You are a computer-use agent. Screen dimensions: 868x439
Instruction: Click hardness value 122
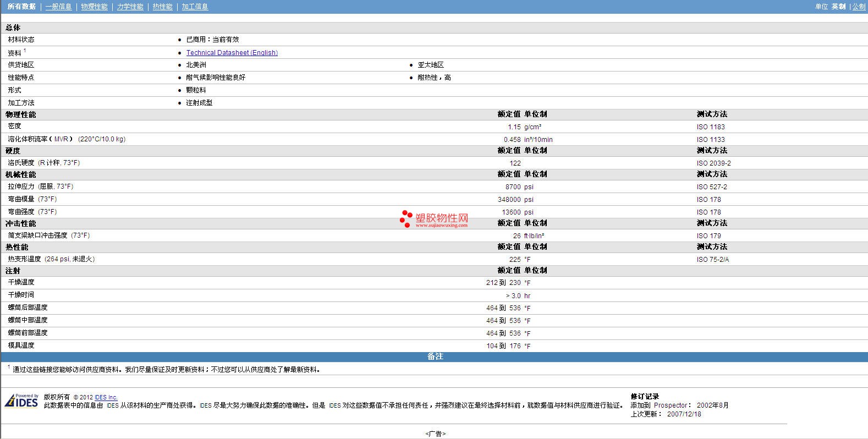click(515, 163)
